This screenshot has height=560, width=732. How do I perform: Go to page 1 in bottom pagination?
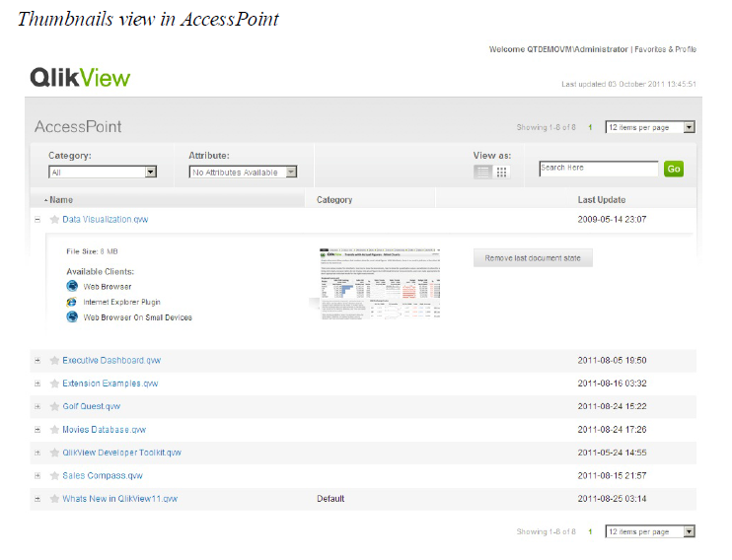590,531
